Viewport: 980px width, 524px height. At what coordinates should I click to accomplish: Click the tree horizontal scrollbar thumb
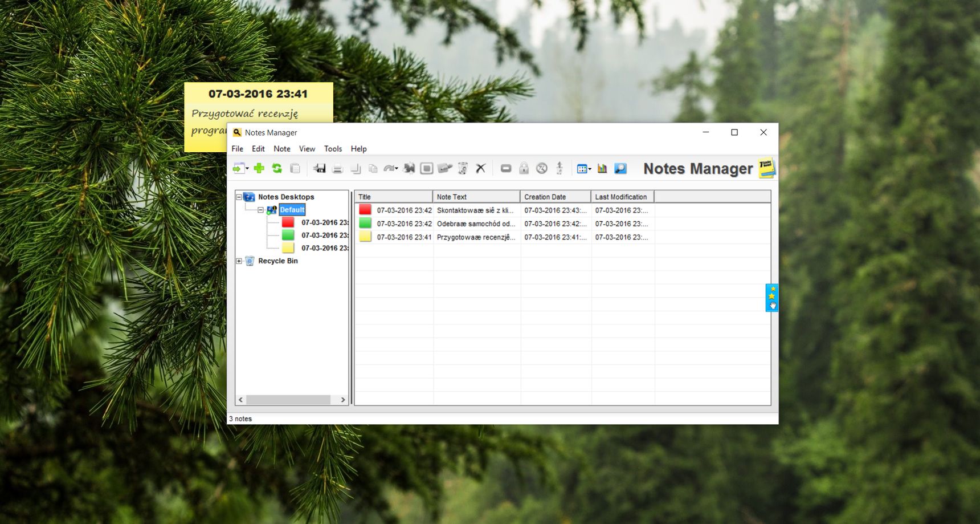[288, 400]
